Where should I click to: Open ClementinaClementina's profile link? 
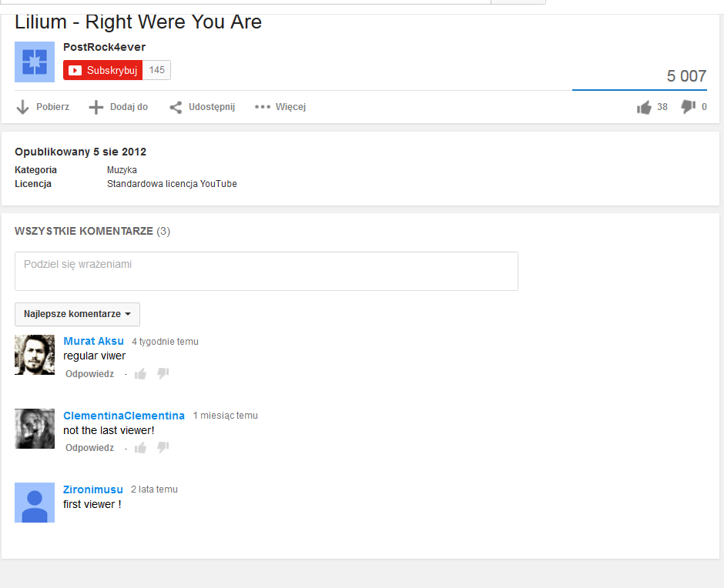coord(124,416)
